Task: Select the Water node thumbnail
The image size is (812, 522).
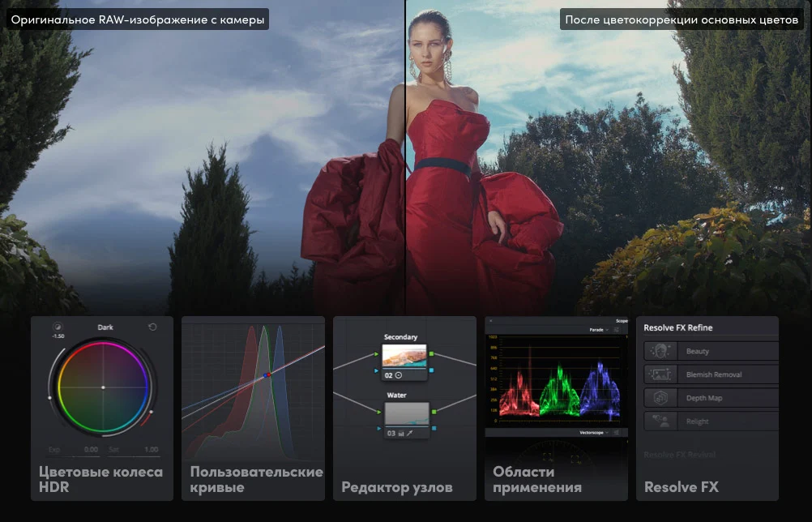Action: (x=406, y=413)
